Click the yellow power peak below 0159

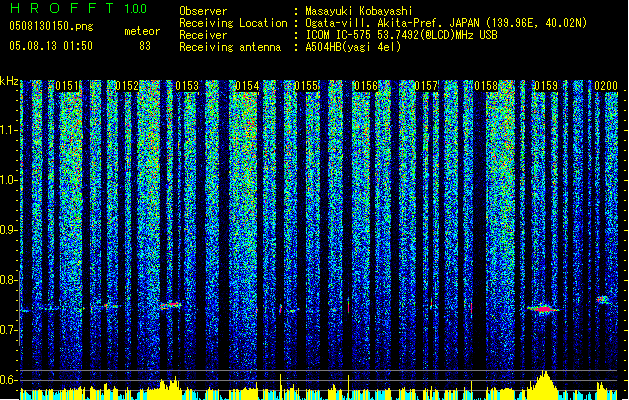[544, 385]
